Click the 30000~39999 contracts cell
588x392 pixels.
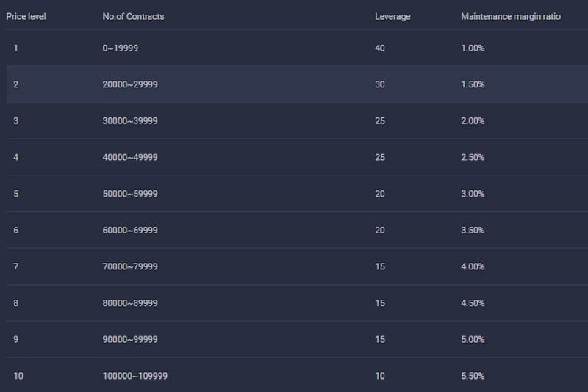[130, 121]
